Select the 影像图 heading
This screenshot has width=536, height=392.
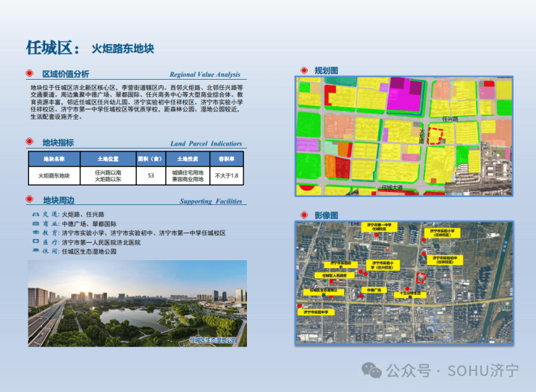326,215
